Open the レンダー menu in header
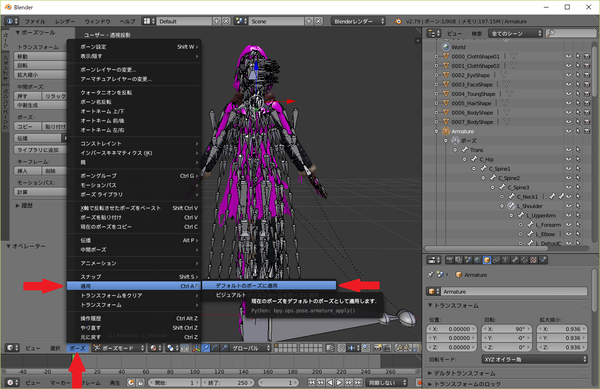 pos(65,21)
